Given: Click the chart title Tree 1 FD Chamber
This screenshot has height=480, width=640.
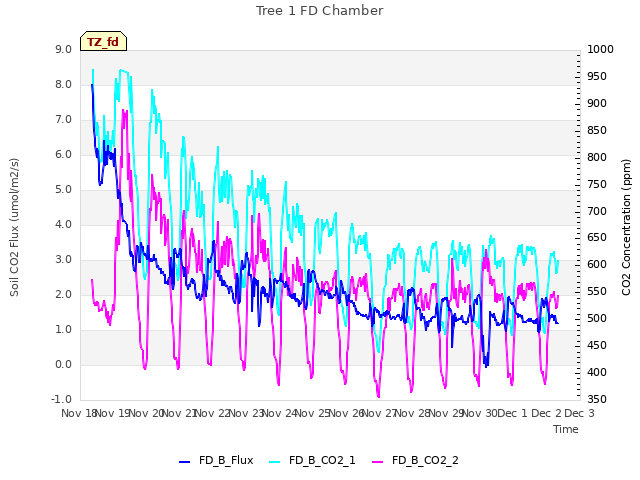Looking at the screenshot, I should (320, 11).
